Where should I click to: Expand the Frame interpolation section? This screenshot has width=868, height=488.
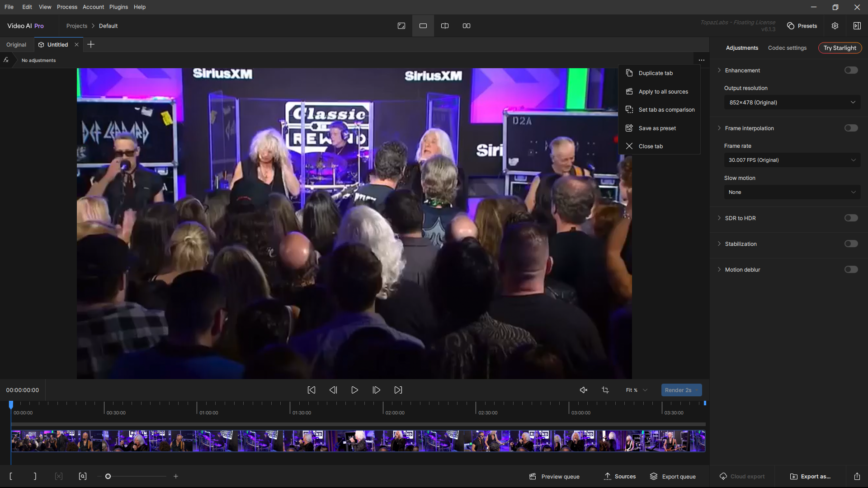[719, 128]
